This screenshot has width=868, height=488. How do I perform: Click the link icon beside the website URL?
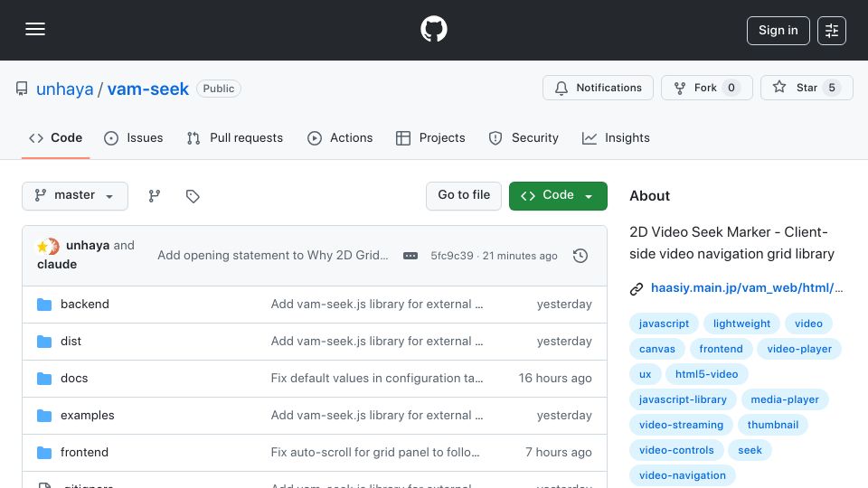[637, 289]
